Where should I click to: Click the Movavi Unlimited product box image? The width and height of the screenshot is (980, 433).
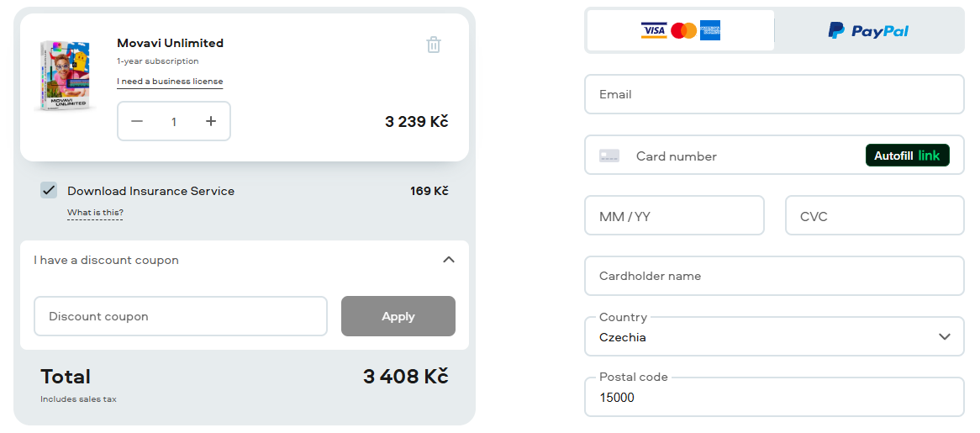[65, 75]
